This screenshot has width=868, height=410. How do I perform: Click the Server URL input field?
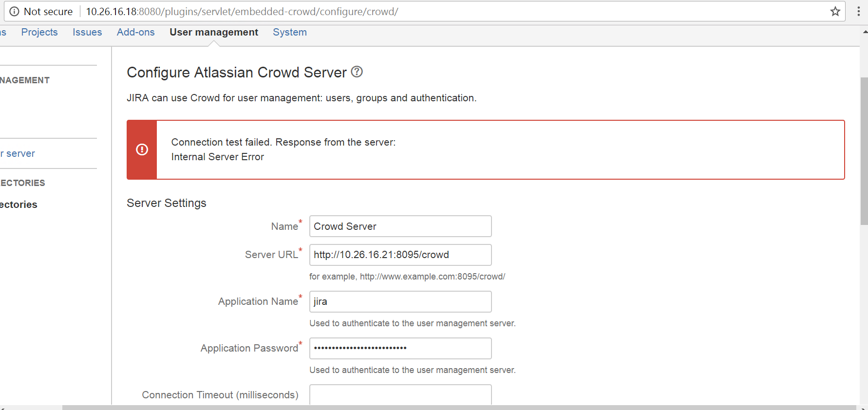(400, 255)
